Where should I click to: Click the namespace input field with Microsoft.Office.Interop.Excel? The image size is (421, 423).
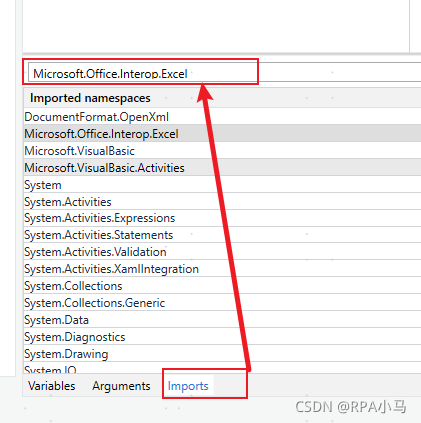(225, 72)
